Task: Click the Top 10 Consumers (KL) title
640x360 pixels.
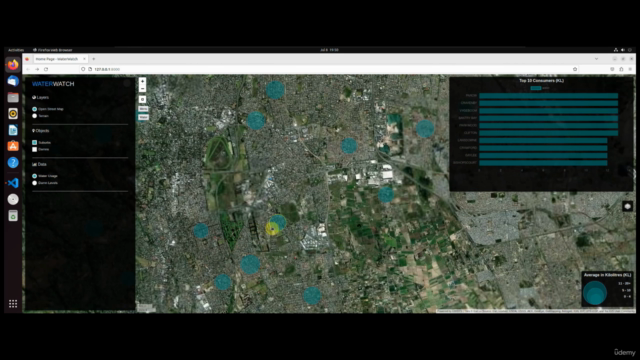Action: click(541, 80)
